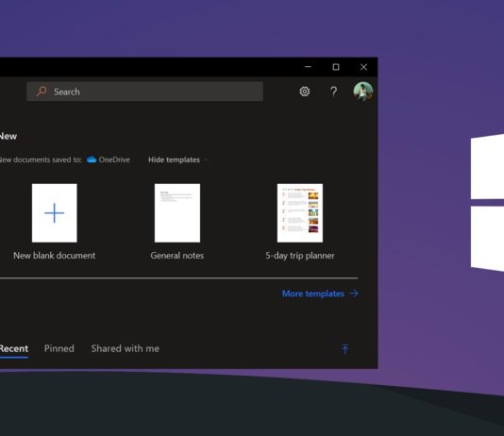This screenshot has height=436, width=504.
Task: Click the magnifier icon in search box
Action: coord(42,92)
